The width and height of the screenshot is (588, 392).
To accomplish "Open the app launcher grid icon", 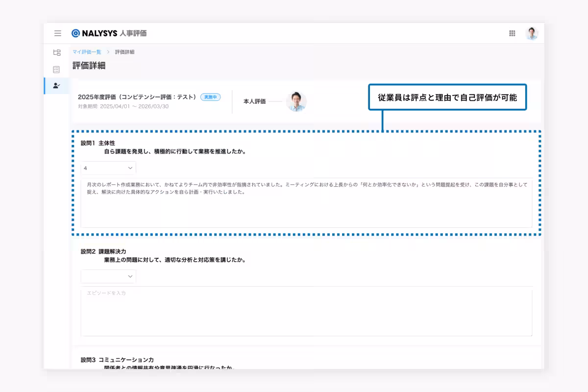I will [x=512, y=33].
